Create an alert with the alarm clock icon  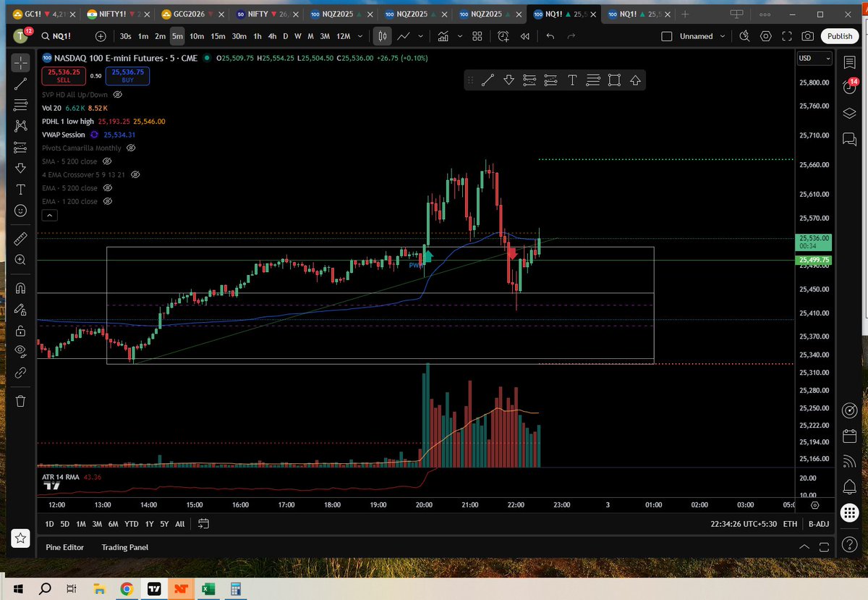(503, 36)
